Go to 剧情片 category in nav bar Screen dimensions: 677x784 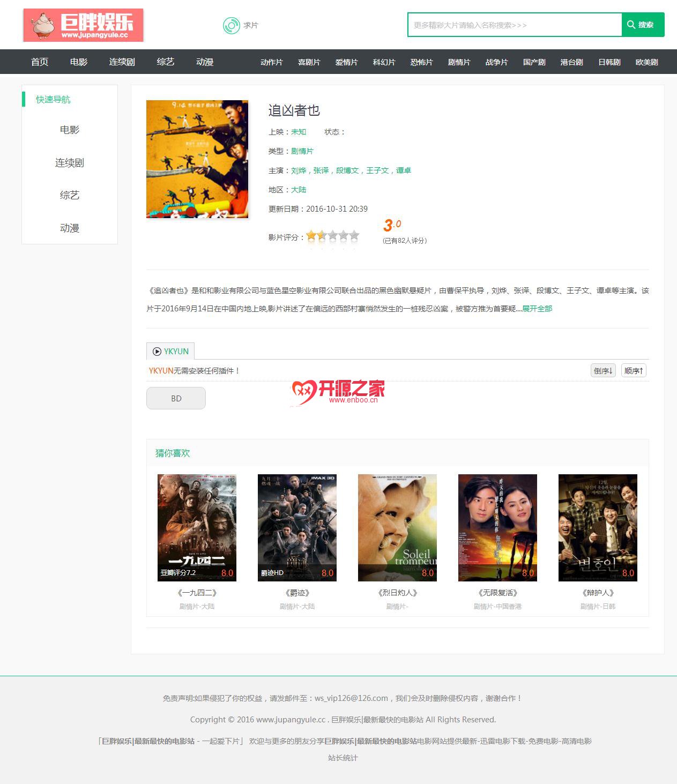coord(459,62)
